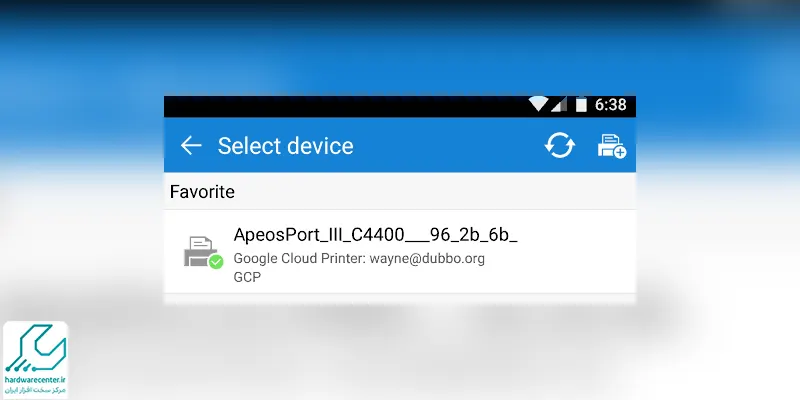Refresh the device list
Image resolution: width=800 pixels, height=400 pixels.
(559, 146)
